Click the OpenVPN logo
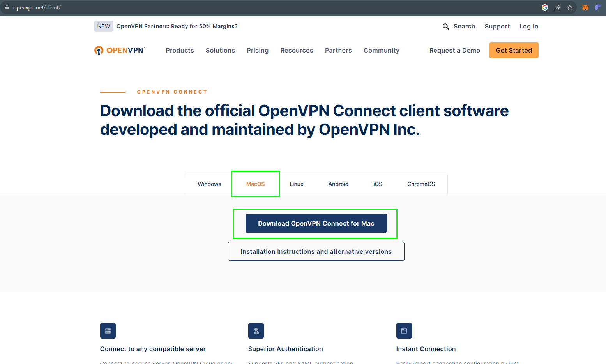The image size is (606, 364). 120,50
